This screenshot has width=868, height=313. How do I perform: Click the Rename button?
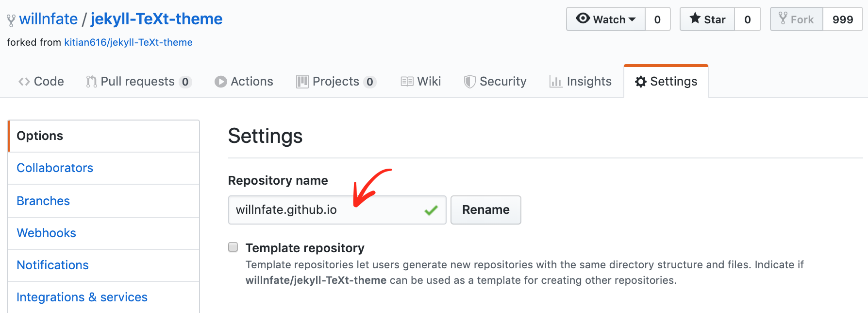(486, 210)
